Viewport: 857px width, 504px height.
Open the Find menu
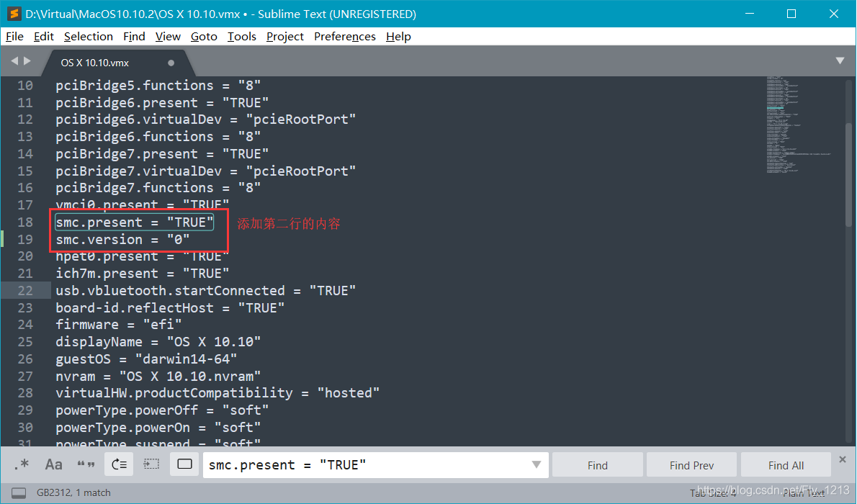pos(134,37)
